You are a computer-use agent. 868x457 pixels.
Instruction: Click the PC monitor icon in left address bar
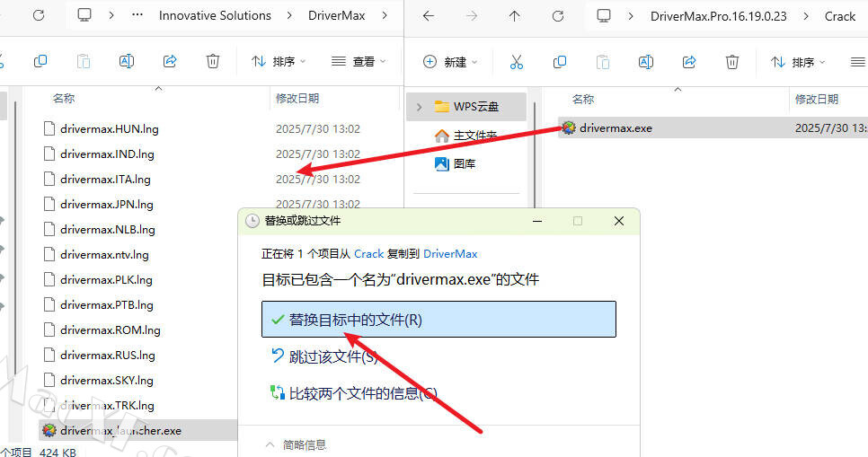pyautogui.click(x=84, y=15)
